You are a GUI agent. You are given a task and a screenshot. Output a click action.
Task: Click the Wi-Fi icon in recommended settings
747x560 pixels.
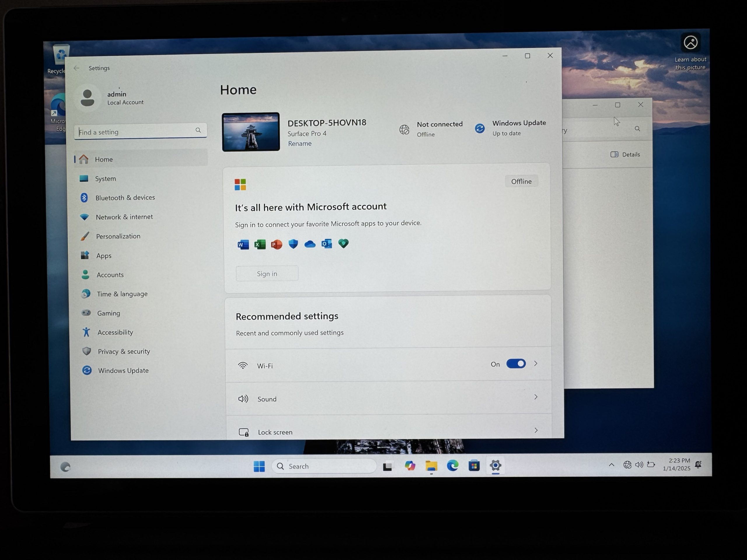tap(243, 365)
